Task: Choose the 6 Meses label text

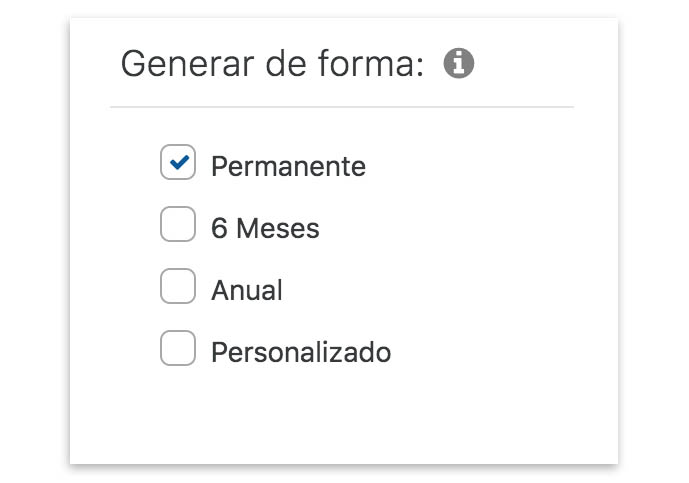Action: (265, 229)
